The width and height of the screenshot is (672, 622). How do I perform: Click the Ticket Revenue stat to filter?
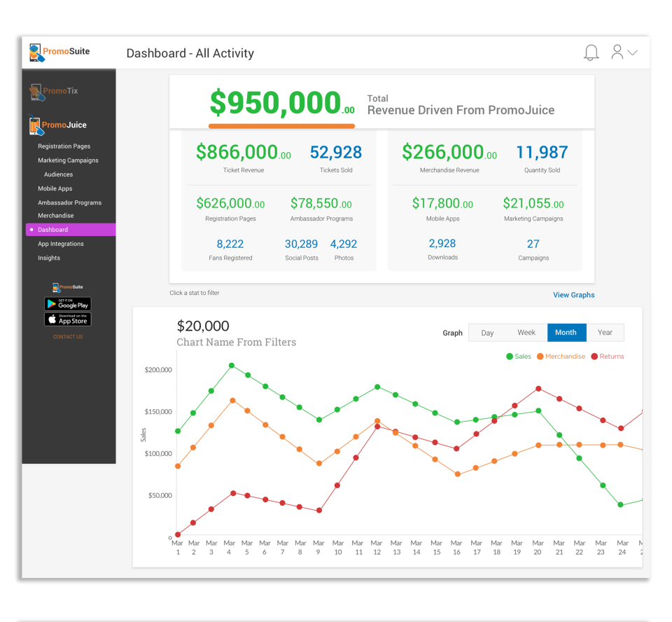[243, 156]
